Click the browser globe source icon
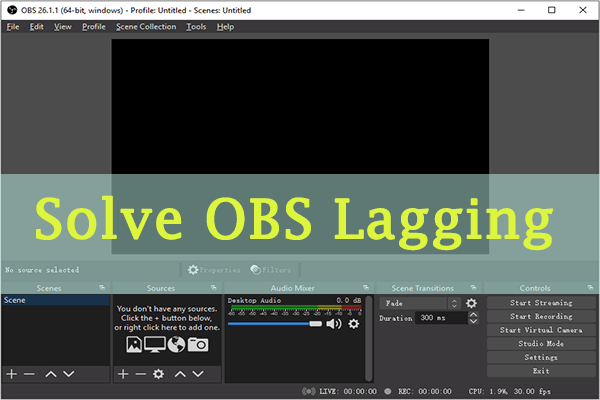The image size is (600, 400). pos(176,344)
